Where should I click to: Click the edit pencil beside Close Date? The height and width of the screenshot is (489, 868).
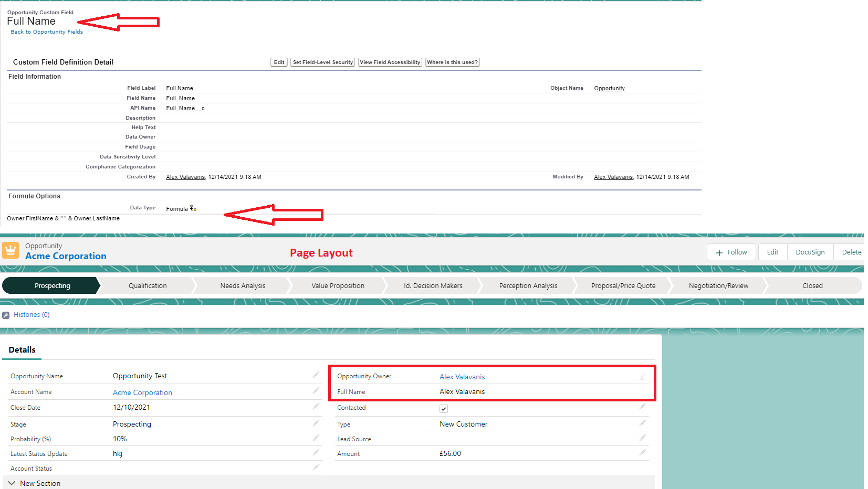click(x=316, y=406)
